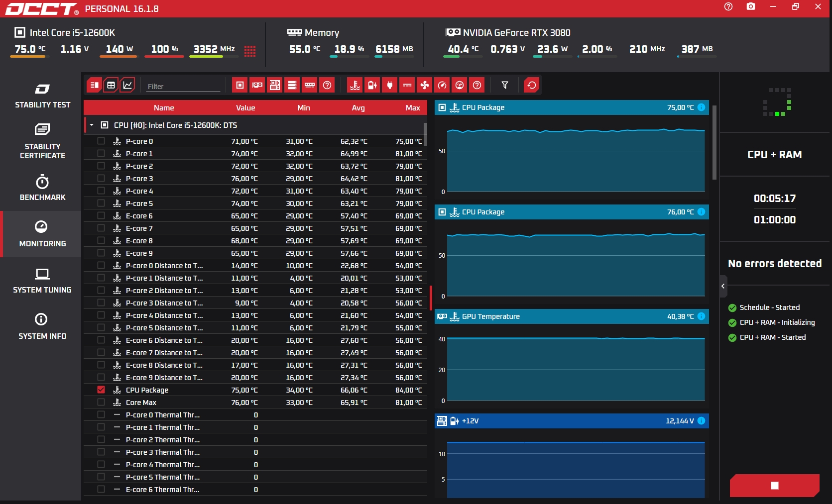832x504 pixels.
Task: Toggle the unknown hardware filter
Action: (327, 85)
